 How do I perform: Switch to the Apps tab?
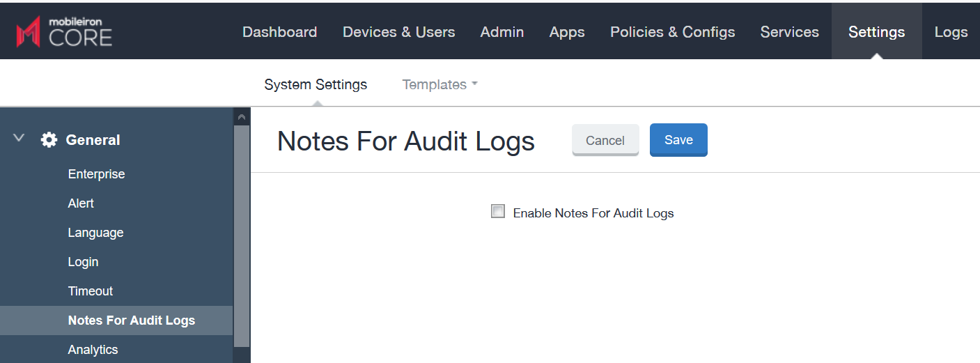566,32
